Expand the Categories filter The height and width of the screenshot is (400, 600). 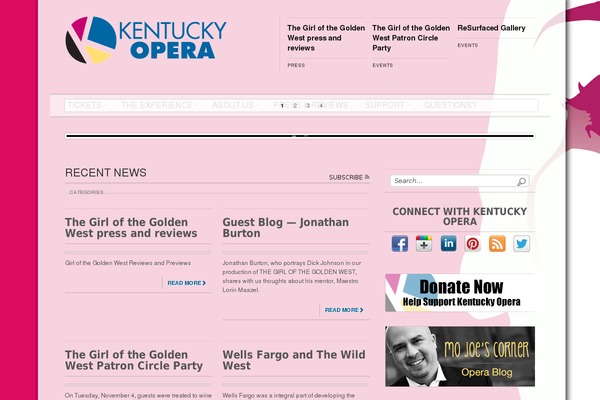coord(86,192)
